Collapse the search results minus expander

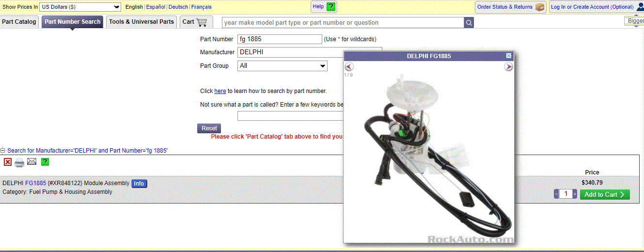click(2, 151)
